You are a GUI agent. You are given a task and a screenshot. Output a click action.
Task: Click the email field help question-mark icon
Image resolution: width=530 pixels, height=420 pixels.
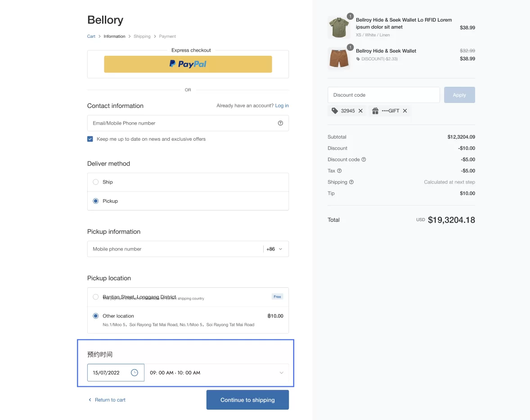[x=280, y=123]
